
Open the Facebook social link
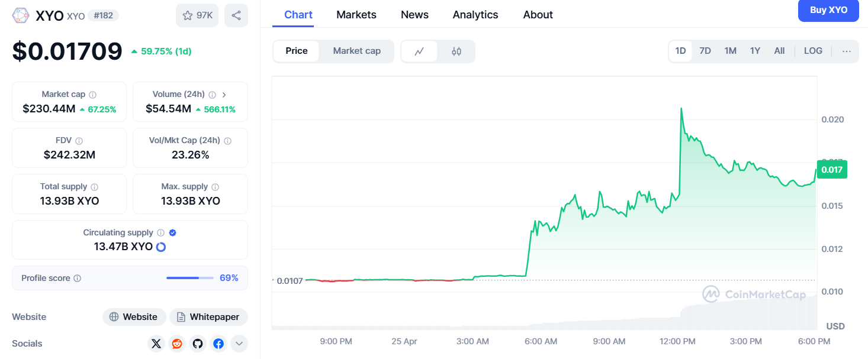pyautogui.click(x=218, y=344)
